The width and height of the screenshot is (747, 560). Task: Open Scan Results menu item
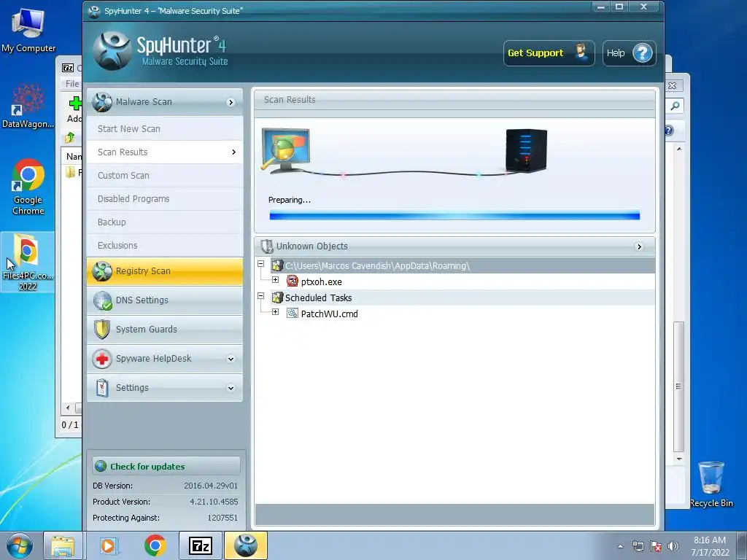coord(164,152)
